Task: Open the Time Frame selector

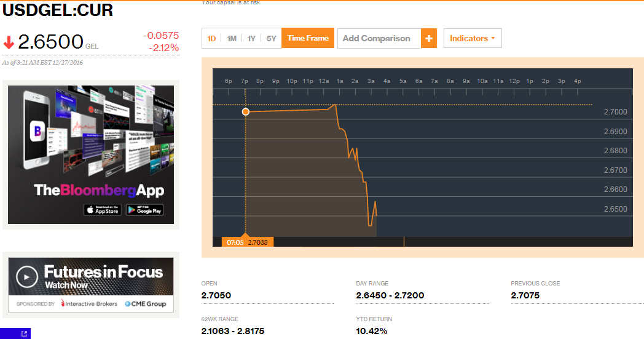Action: click(308, 38)
